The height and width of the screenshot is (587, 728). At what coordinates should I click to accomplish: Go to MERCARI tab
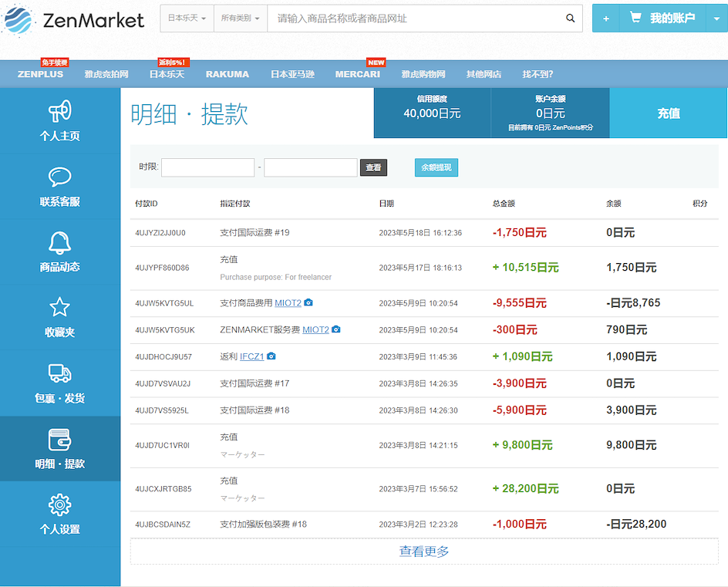[x=358, y=74]
